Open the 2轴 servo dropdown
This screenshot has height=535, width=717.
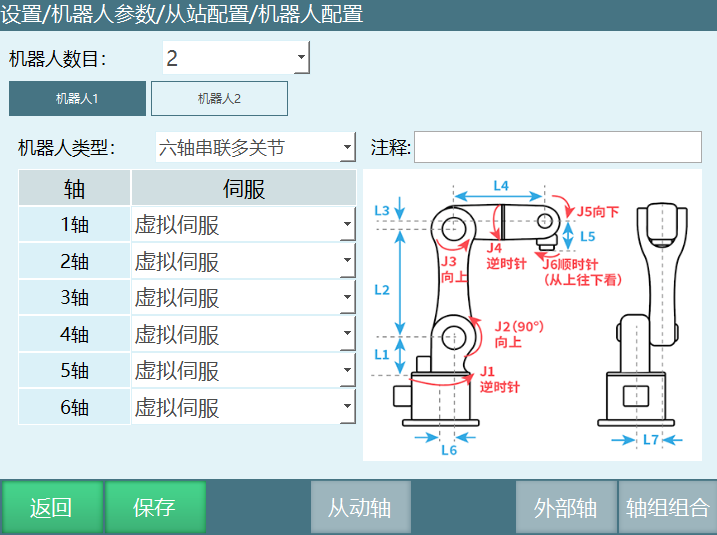click(244, 262)
